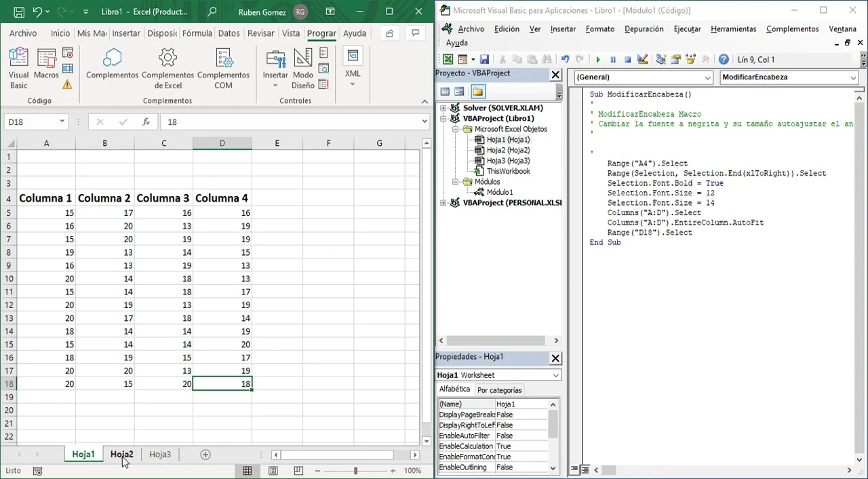
Task: Click the Record Macro icon
Action: pyautogui.click(x=67, y=54)
